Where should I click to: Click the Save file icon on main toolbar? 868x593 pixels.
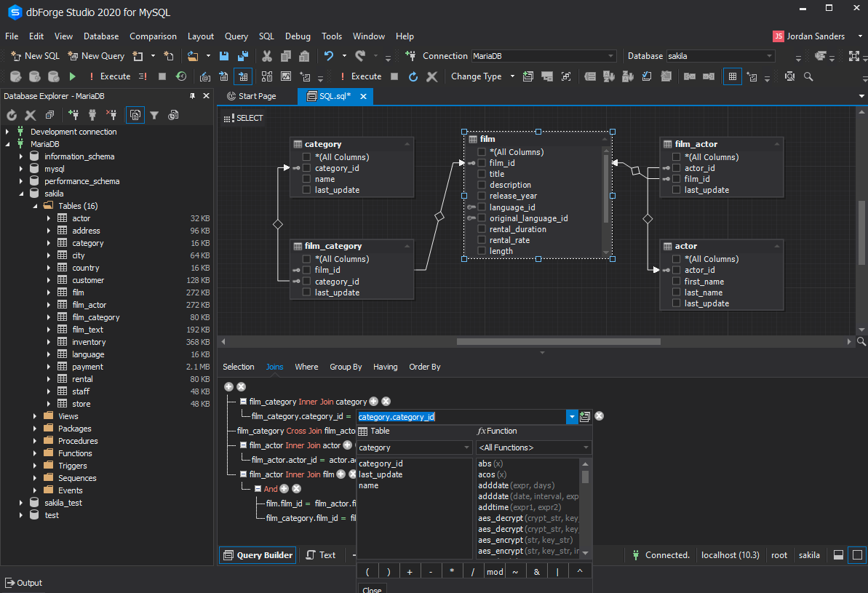[223, 55]
